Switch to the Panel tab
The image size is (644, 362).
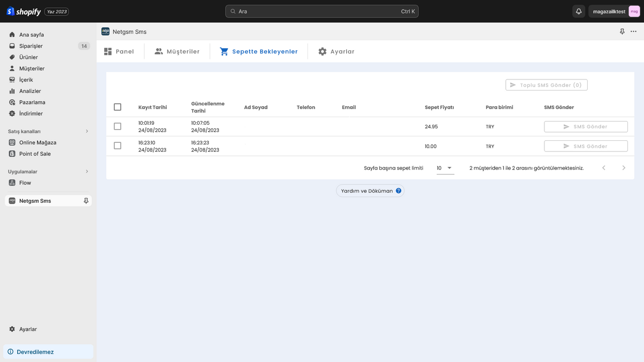119,51
